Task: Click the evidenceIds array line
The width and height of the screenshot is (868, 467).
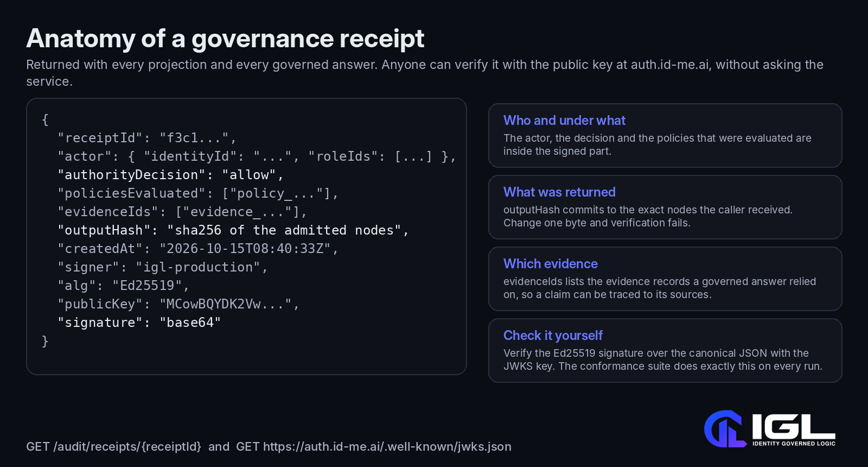Action: (x=182, y=212)
